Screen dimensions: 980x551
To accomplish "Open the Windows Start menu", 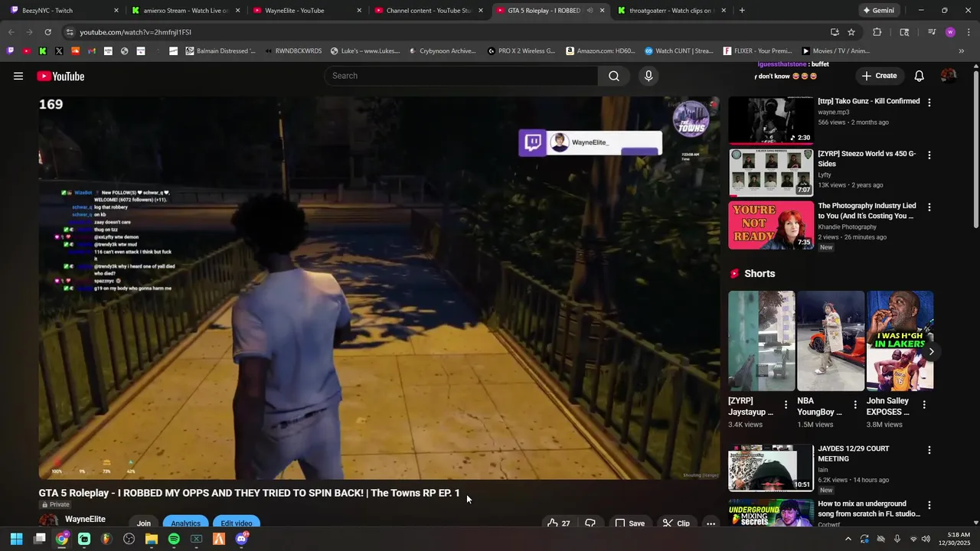I will (x=16, y=539).
